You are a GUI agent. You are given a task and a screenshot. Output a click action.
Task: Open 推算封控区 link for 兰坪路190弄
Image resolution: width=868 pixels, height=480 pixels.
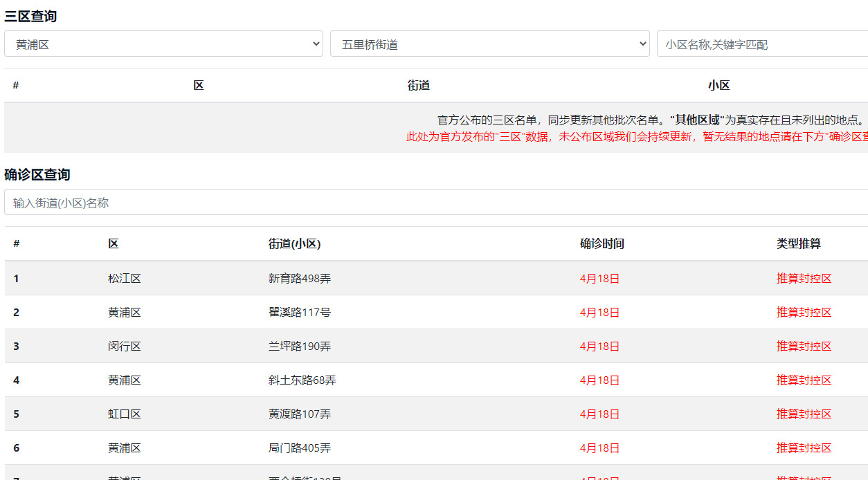coord(804,346)
